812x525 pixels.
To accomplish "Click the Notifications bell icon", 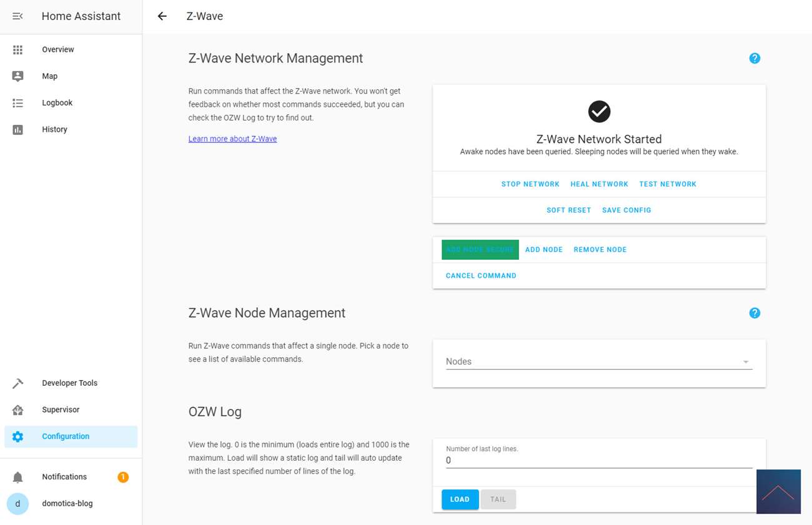I will click(17, 477).
